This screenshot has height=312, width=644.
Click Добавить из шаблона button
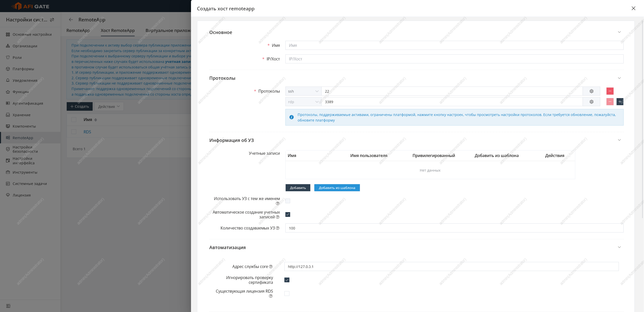[337, 188]
